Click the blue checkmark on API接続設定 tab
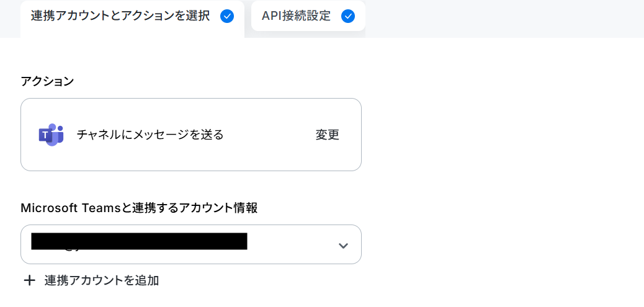 tap(348, 16)
